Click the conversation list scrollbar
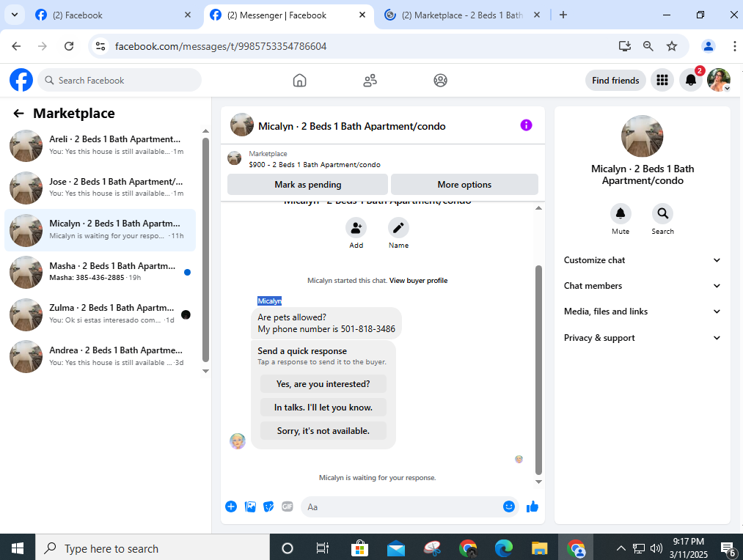This screenshot has width=743, height=560. pos(205,250)
